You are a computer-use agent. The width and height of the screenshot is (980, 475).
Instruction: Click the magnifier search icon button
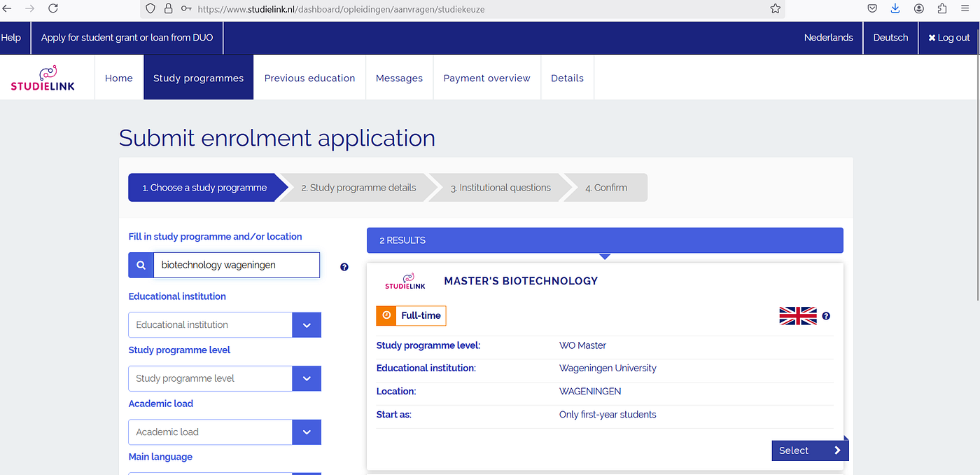(x=141, y=266)
